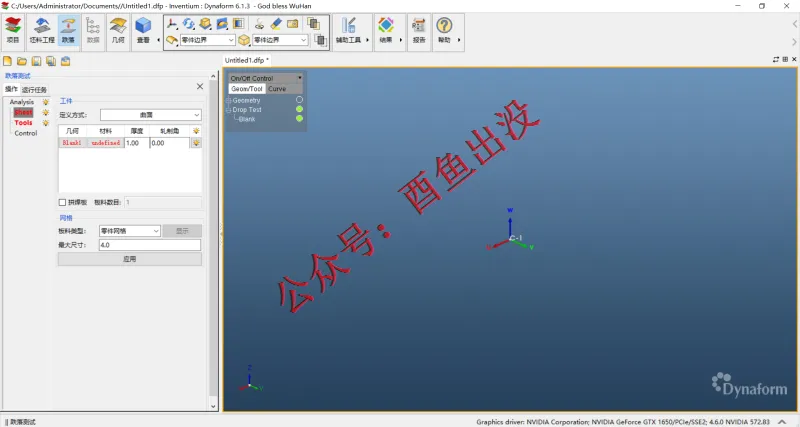Click the blue shaded surface icon
This screenshot has height=427, width=800.
click(222, 23)
